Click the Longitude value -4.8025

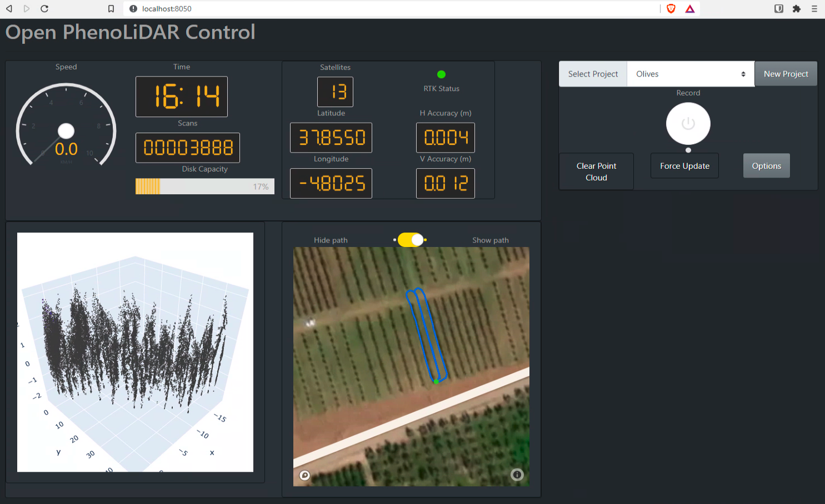331,183
